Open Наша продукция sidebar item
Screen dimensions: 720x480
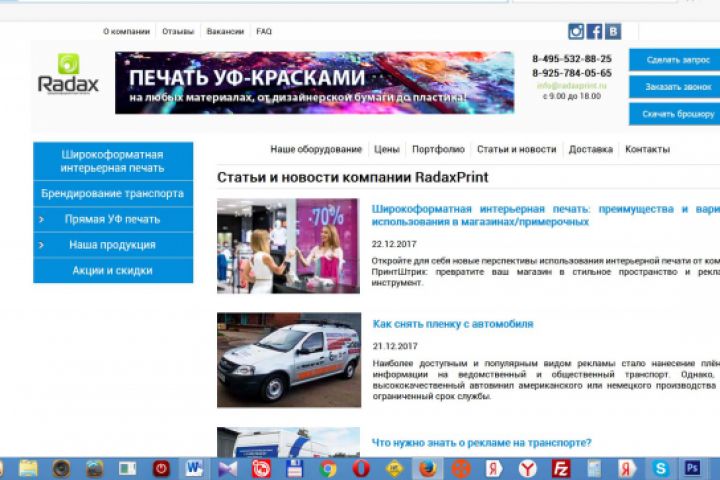[x=113, y=245]
